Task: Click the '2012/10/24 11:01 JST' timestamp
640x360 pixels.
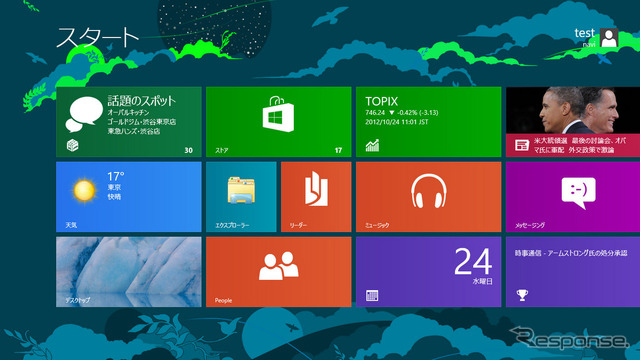Action: click(396, 122)
